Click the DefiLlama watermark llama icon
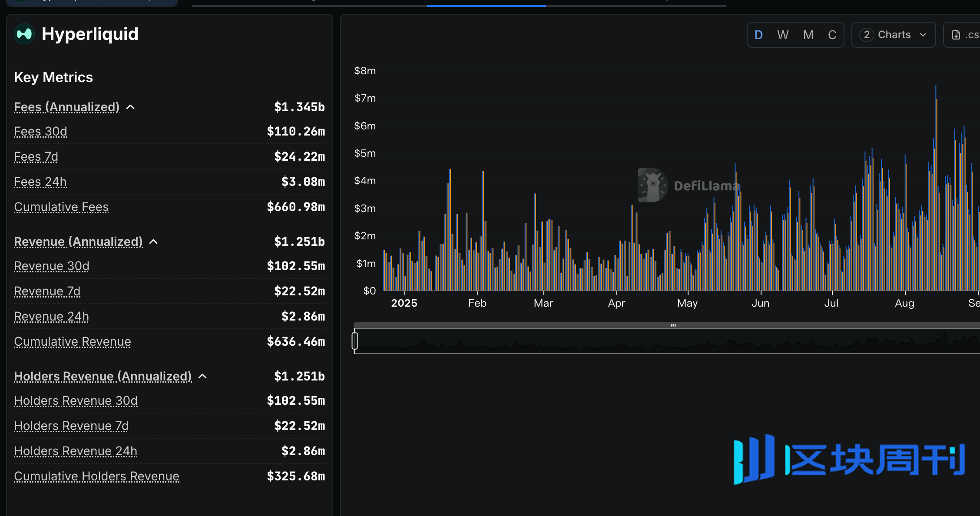The height and width of the screenshot is (516, 980). [652, 185]
